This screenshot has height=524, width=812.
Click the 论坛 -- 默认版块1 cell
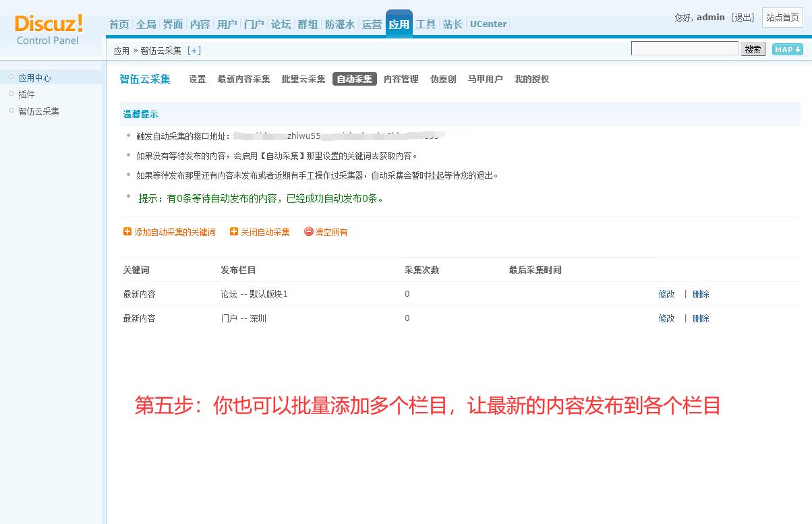click(254, 294)
